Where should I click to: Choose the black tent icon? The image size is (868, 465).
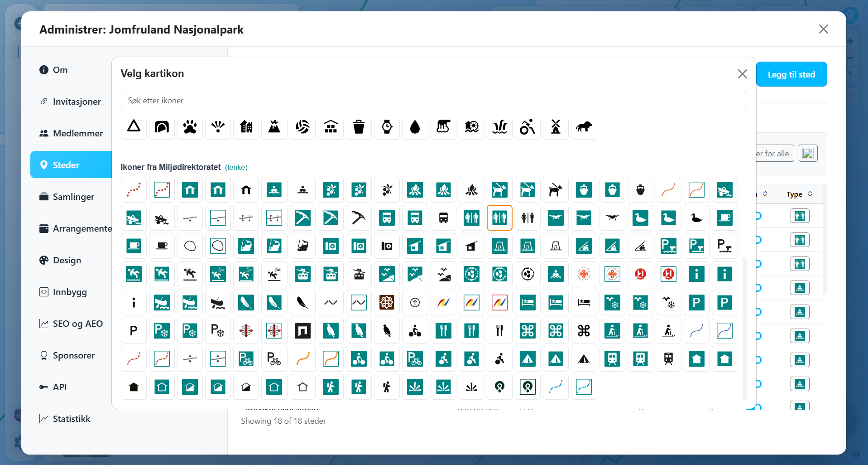584,359
